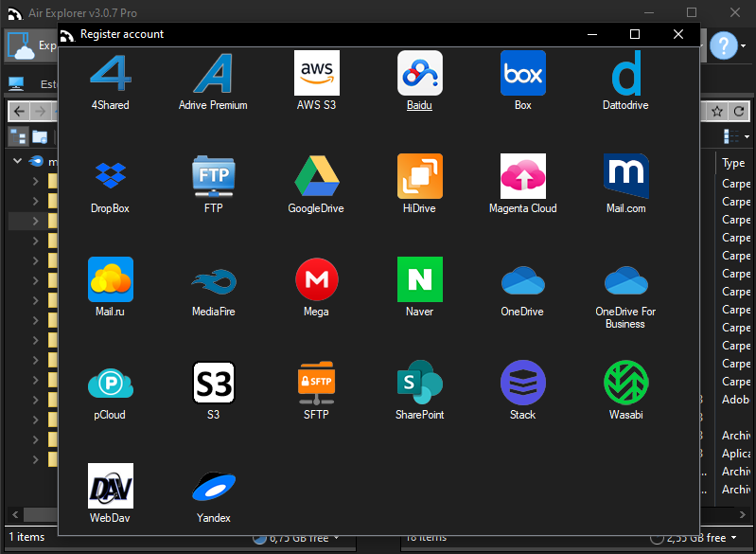Maximize the Register account dialog
Image resolution: width=756 pixels, height=554 pixels.
point(635,34)
